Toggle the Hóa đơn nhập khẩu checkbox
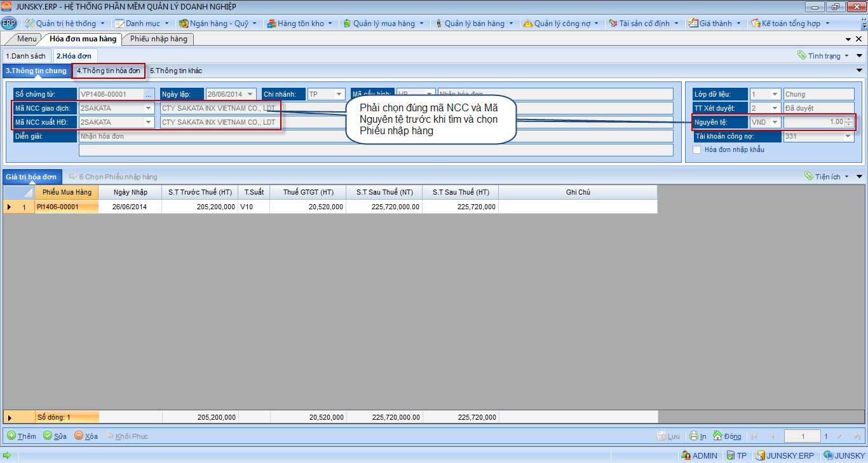Screen dimensions: 868x463 click(x=697, y=149)
